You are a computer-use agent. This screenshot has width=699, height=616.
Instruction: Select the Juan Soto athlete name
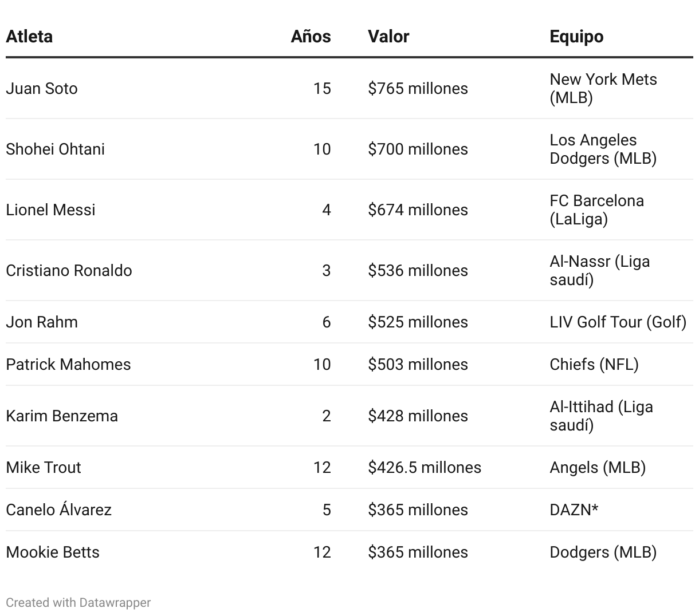point(42,88)
